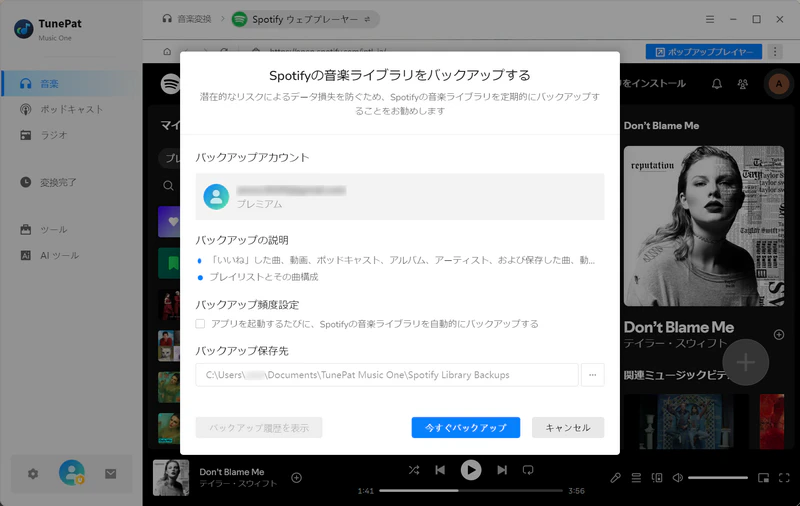Toggle the lyrics microphone icon
This screenshot has height=506, width=800.
click(x=615, y=478)
